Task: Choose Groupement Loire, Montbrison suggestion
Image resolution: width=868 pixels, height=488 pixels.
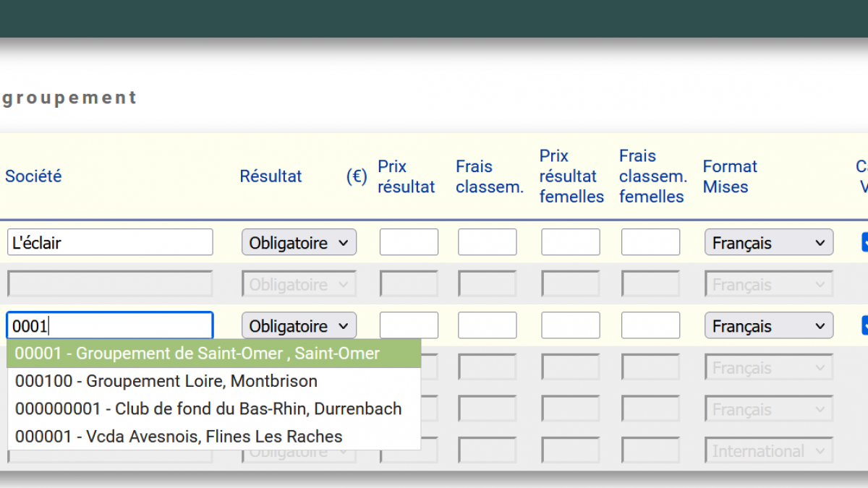Action: (166, 381)
